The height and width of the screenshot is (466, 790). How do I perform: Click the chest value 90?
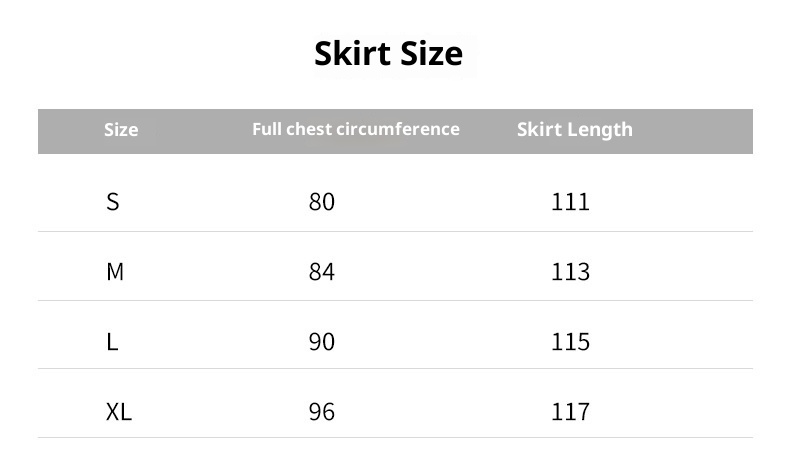[322, 342]
